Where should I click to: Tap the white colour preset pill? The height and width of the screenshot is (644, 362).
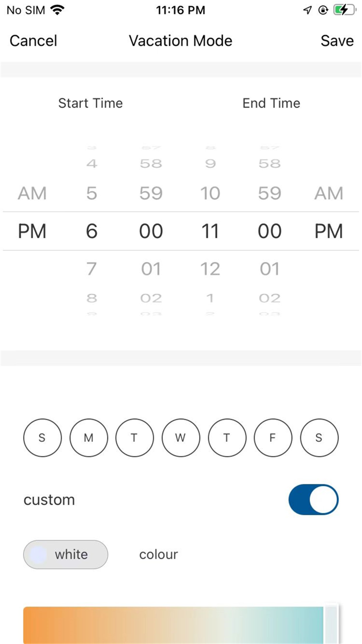tap(65, 554)
